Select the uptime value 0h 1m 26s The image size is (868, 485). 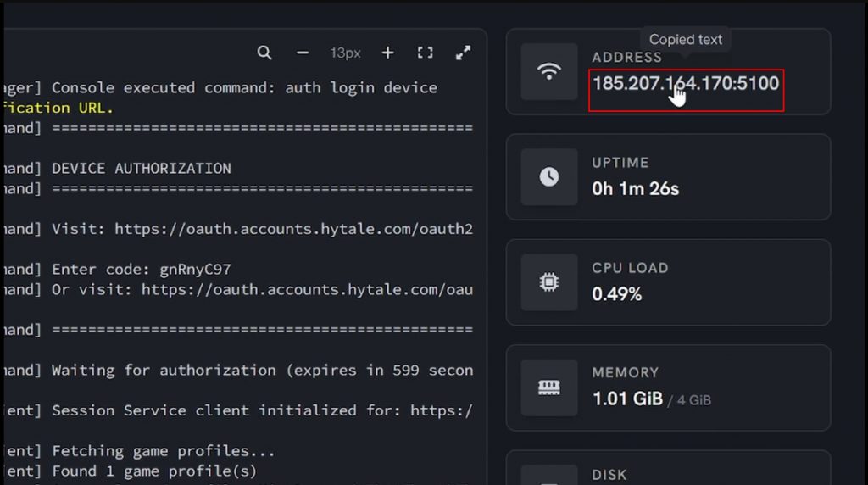tap(636, 189)
